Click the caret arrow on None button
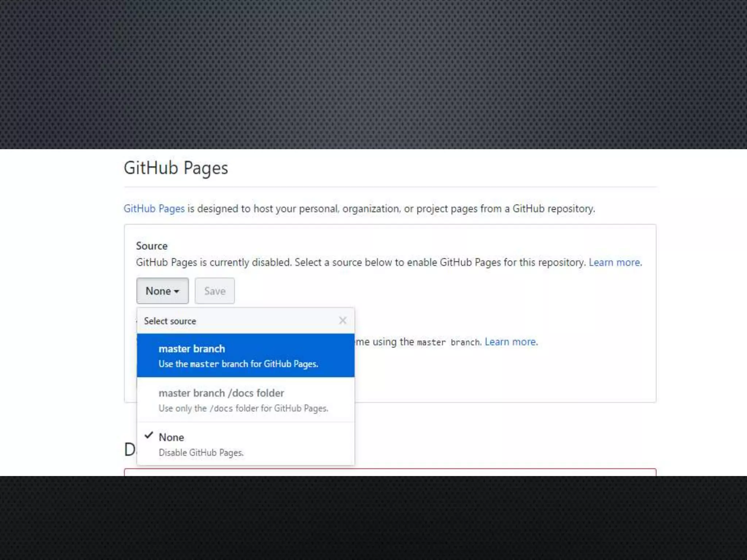The height and width of the screenshot is (560, 747). click(177, 291)
